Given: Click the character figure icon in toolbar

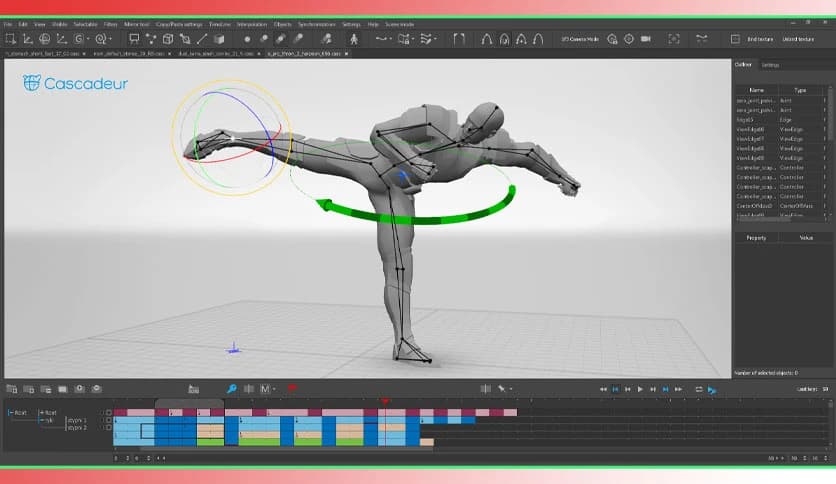Looking at the screenshot, I should tap(352, 39).
